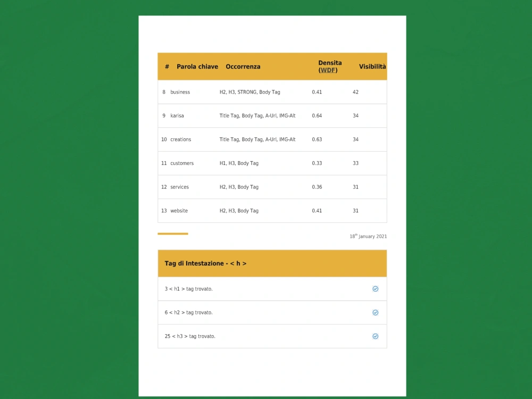Click the '#' column header

(167, 66)
